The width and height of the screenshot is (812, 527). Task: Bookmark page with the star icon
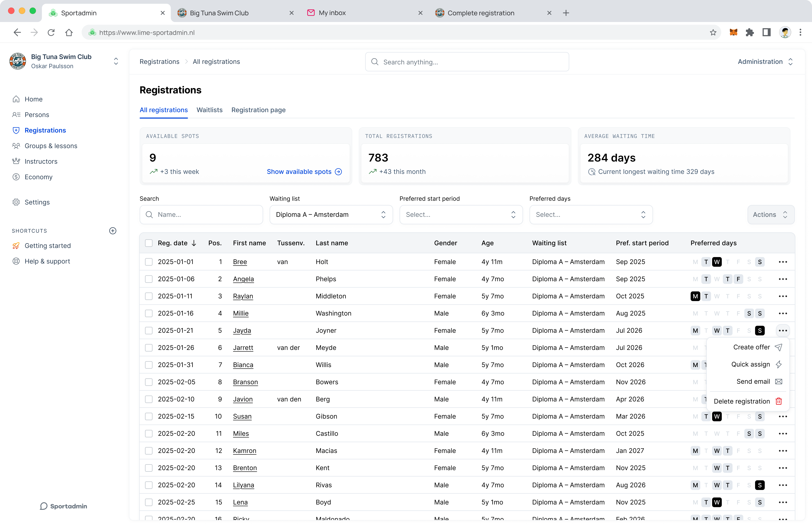pos(713,32)
